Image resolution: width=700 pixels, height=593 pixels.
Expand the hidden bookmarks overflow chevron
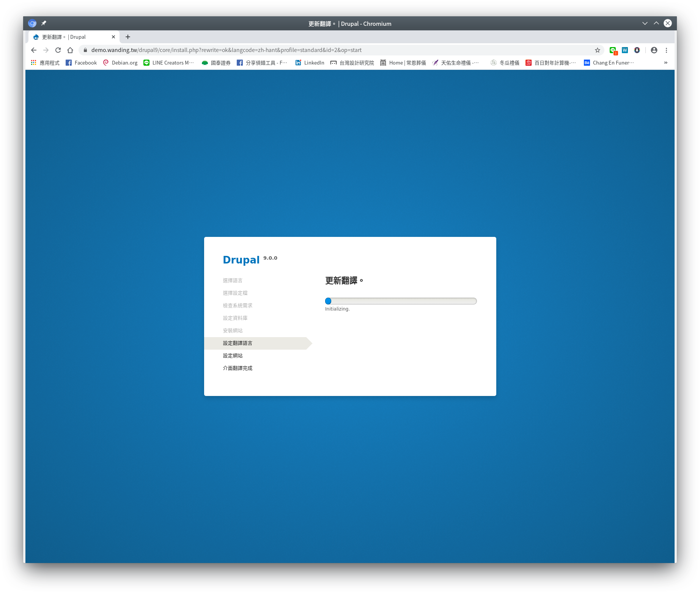(665, 63)
